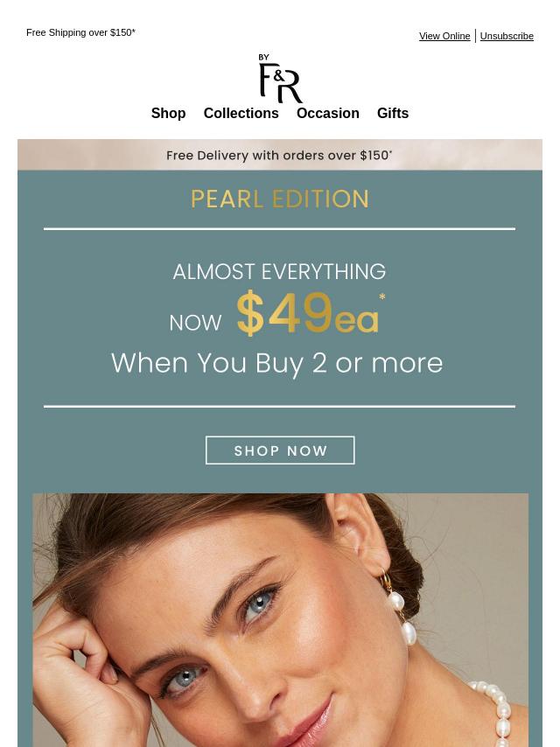
Task: Click the NOW text beside the price
Action: click(195, 323)
